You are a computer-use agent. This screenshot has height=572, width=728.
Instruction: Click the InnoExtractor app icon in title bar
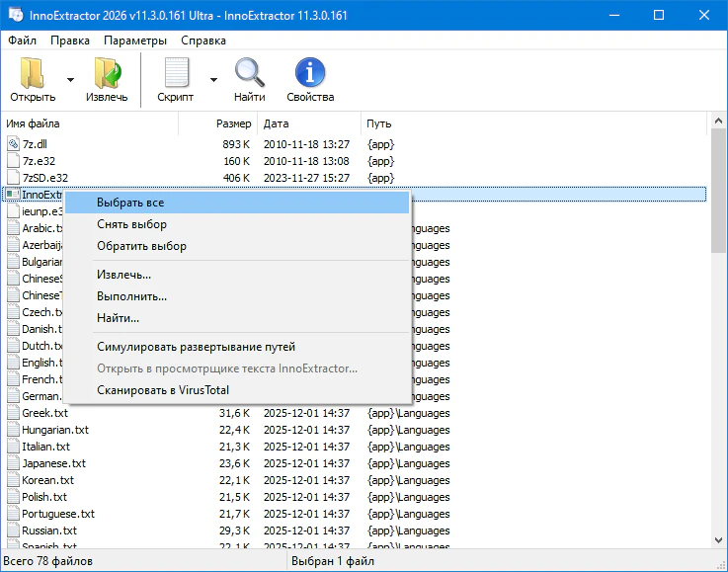coord(13,15)
